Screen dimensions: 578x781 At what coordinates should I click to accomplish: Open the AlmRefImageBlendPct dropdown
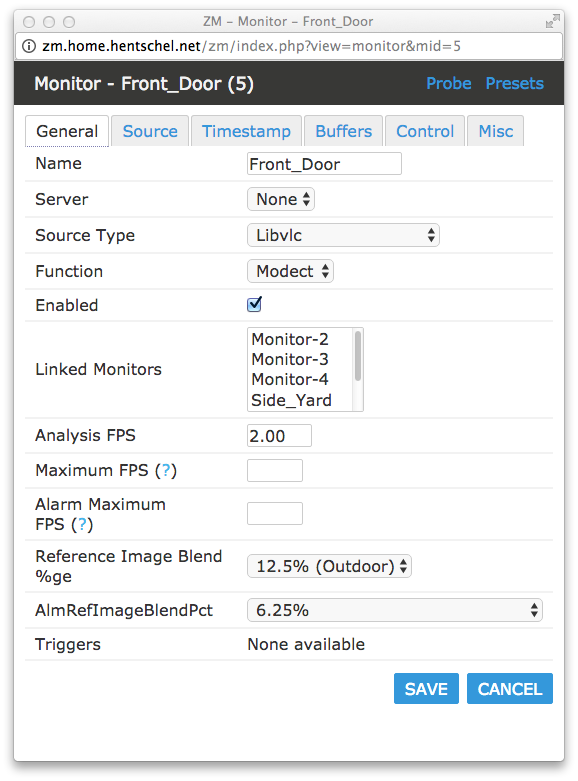pyautogui.click(x=395, y=610)
